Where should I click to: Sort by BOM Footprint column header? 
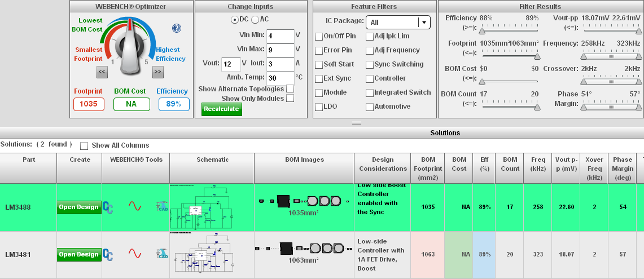coord(428,169)
